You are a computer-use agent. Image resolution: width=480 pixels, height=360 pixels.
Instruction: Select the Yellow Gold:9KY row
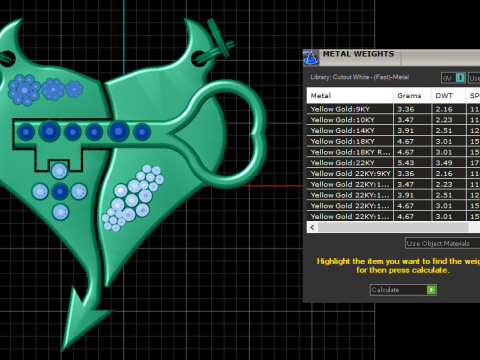point(393,109)
